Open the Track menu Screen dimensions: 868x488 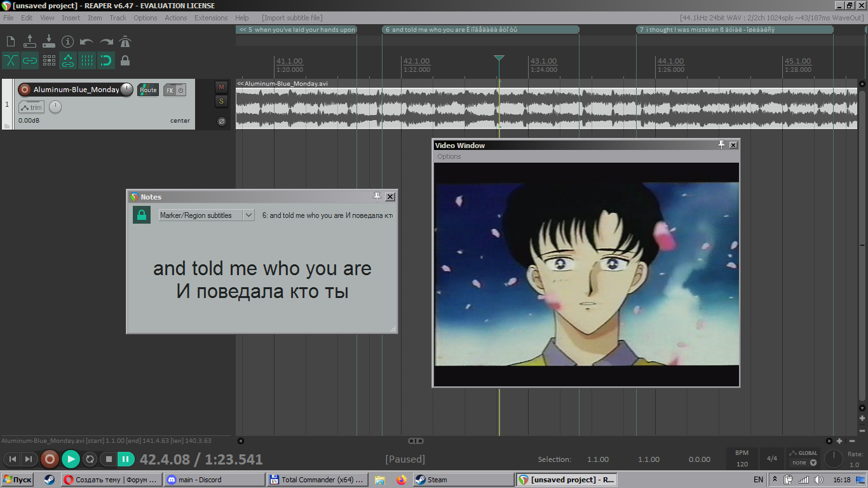pyautogui.click(x=118, y=18)
